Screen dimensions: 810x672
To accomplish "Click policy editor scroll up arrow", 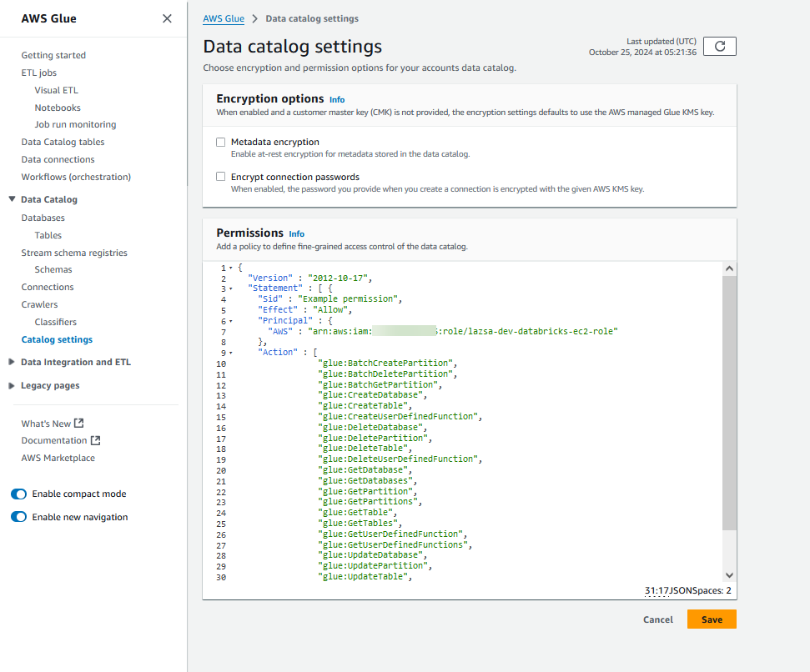I will click(729, 268).
